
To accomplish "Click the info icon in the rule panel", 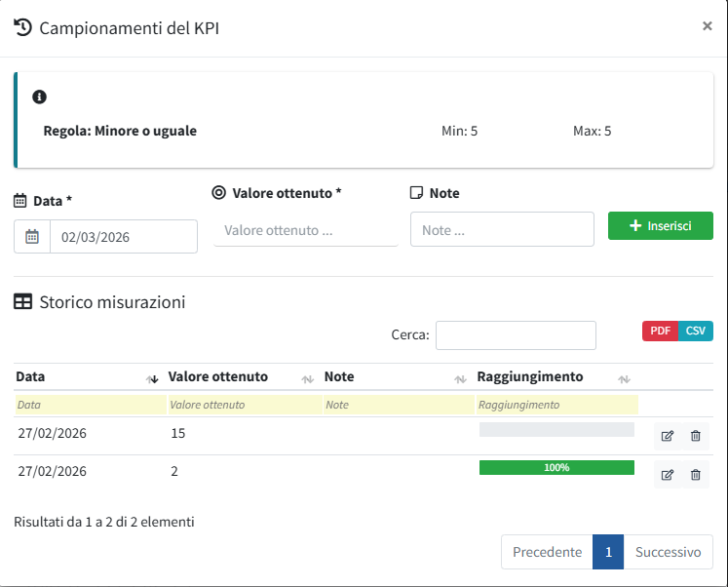I will [39, 98].
